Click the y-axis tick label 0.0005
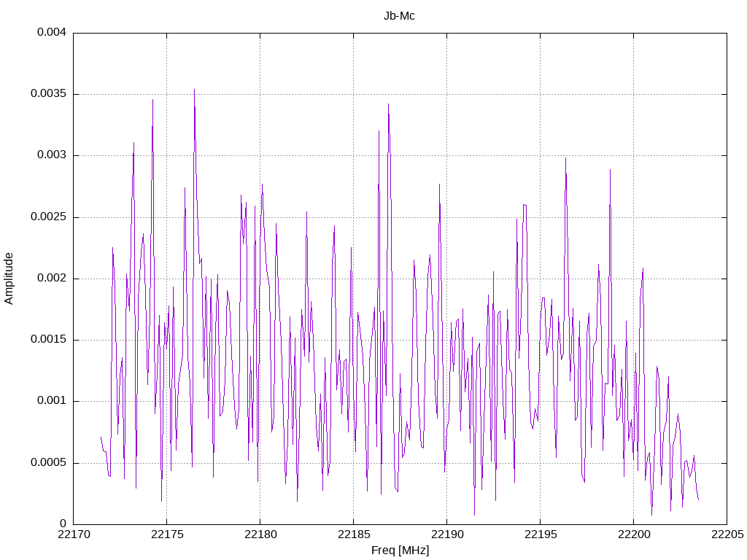This screenshot has width=747, height=560. pyautogui.click(x=49, y=463)
